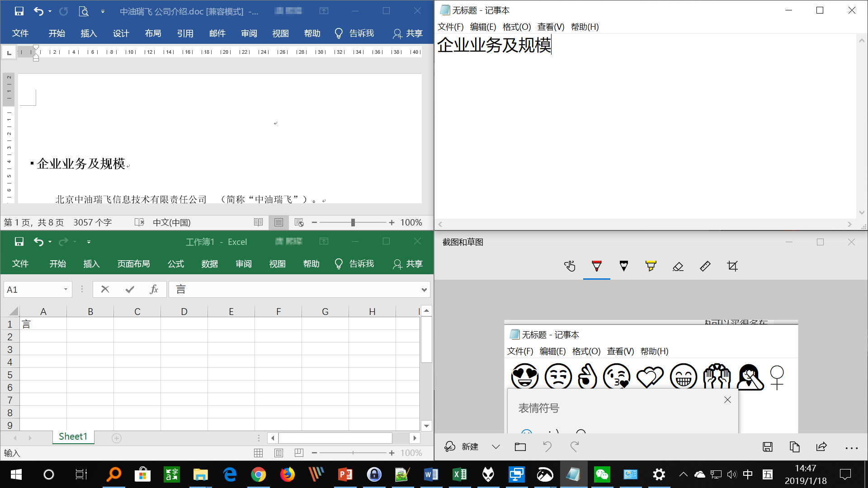The height and width of the screenshot is (488, 868).
Task: Click the Word zoom slider handle
Action: (x=353, y=222)
